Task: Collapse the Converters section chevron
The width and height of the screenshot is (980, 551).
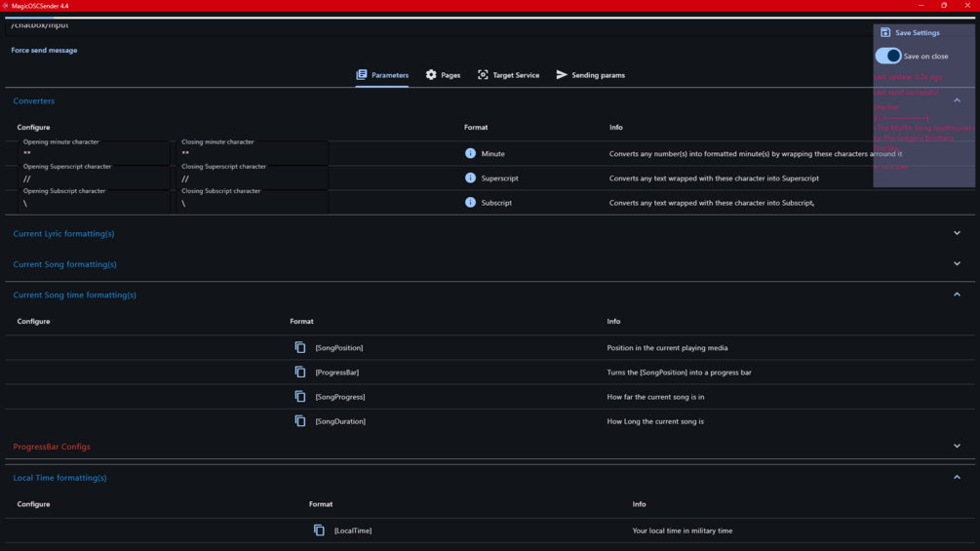Action: (957, 100)
